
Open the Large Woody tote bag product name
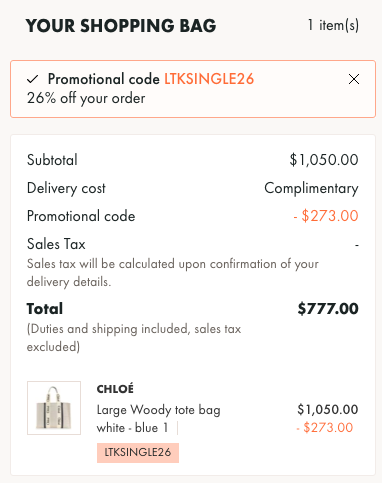(158, 410)
